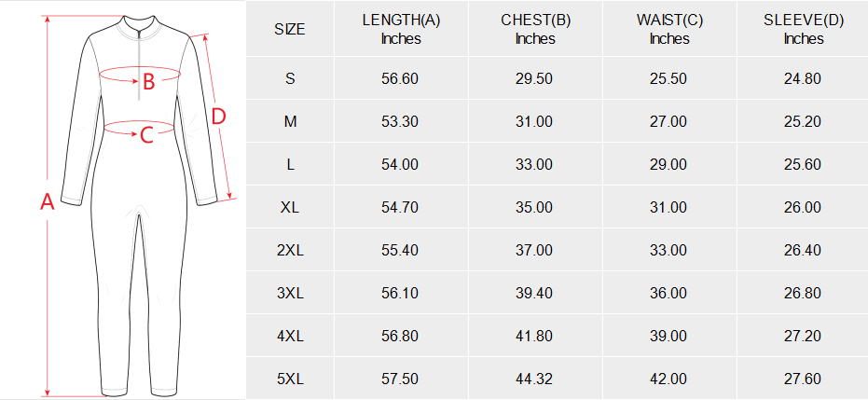Screen dimensions: 868x400
Task: Click the 56.60 length value for size S
Action: [400, 78]
